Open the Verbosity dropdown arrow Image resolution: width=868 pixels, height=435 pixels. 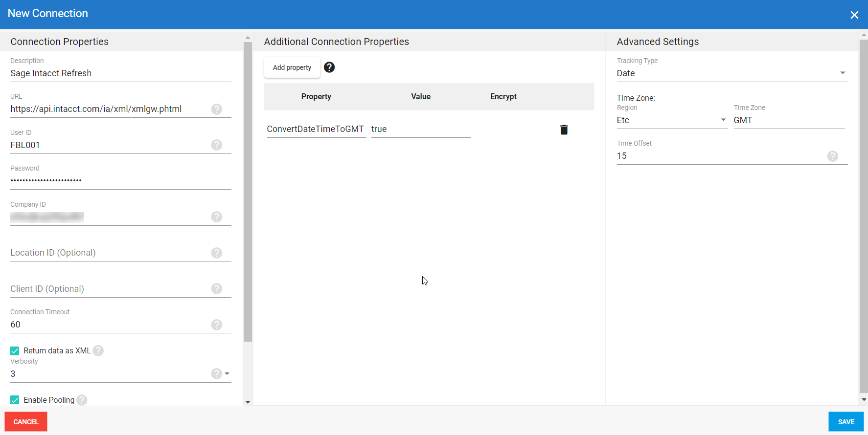coord(227,374)
